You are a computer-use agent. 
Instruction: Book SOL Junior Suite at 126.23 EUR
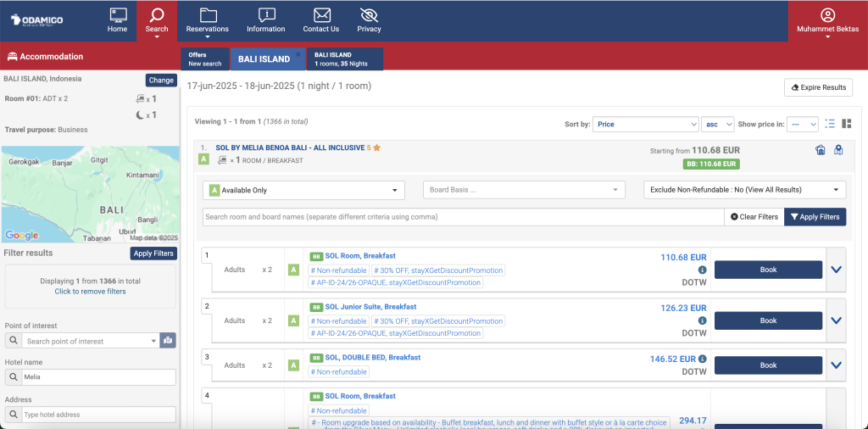(768, 320)
